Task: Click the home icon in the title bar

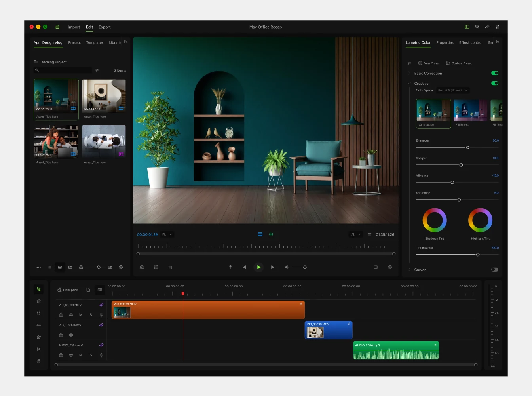Action: [x=57, y=27]
